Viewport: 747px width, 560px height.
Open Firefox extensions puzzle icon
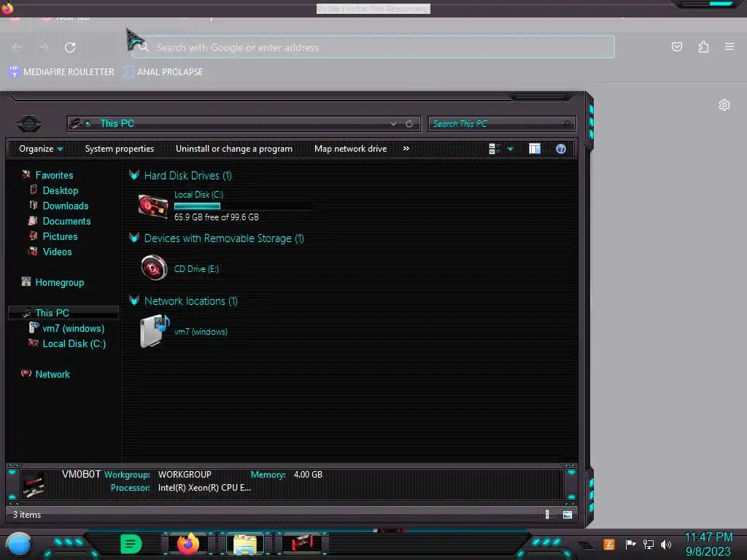[x=703, y=47]
